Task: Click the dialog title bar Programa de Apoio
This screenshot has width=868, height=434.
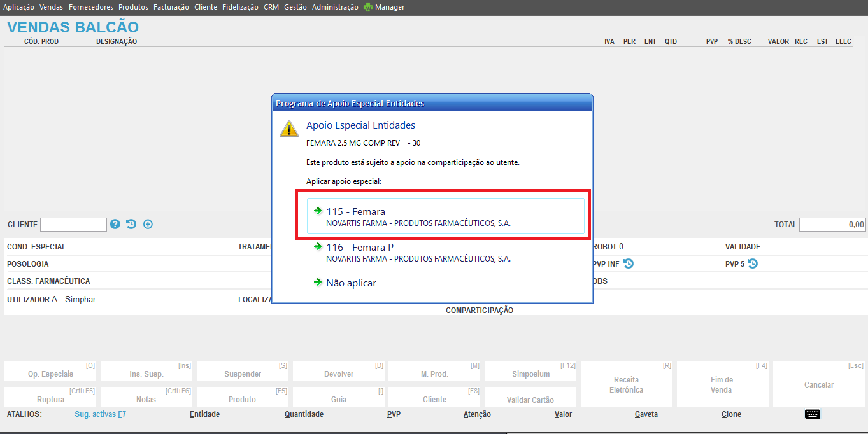Action: click(432, 103)
